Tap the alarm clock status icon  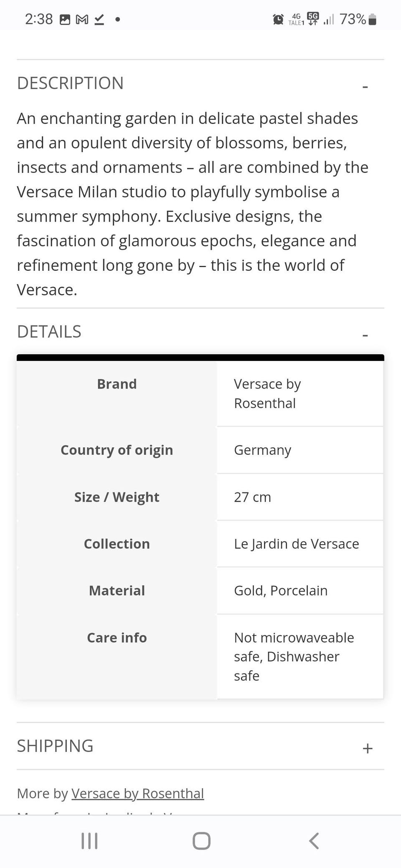click(x=278, y=19)
